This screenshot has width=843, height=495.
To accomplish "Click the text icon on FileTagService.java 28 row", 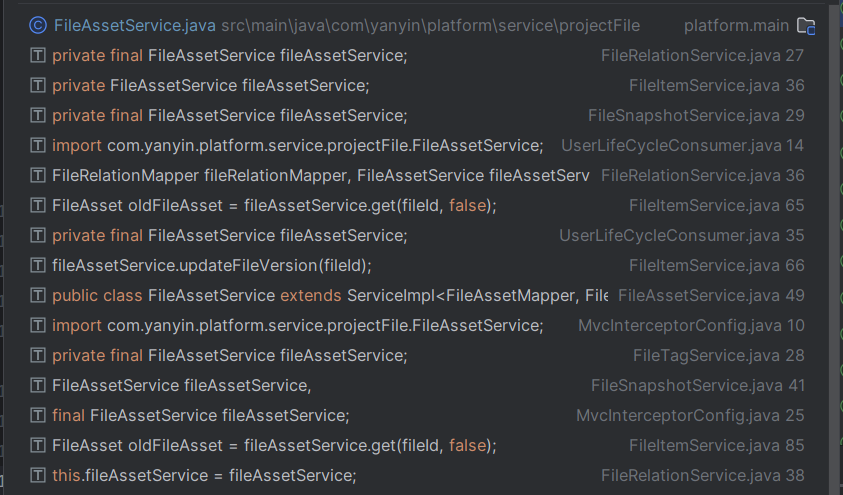I will pos(38,356).
